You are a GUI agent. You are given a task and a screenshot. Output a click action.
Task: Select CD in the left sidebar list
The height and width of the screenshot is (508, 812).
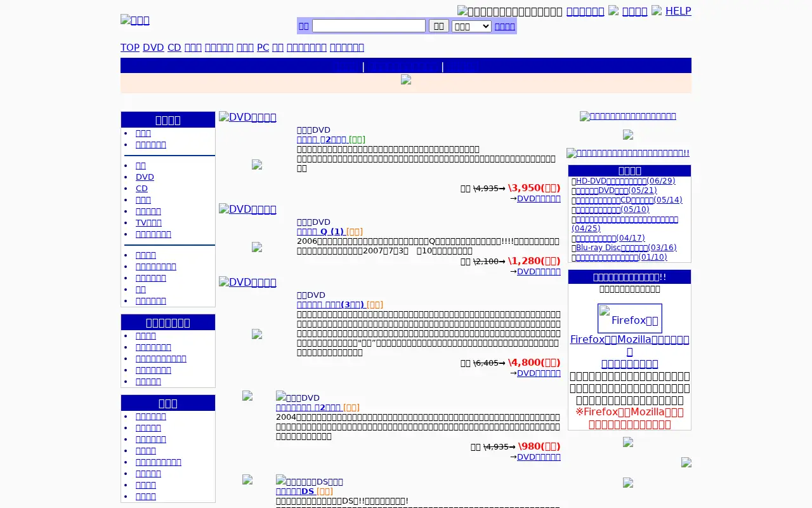pyautogui.click(x=141, y=189)
